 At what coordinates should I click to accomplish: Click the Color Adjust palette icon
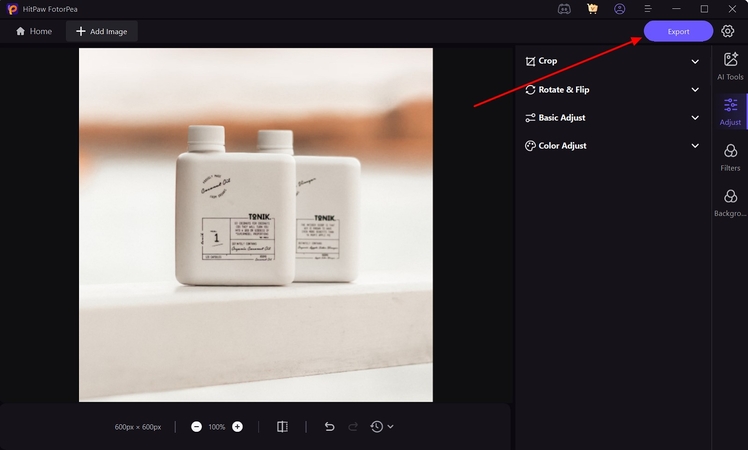(x=530, y=146)
